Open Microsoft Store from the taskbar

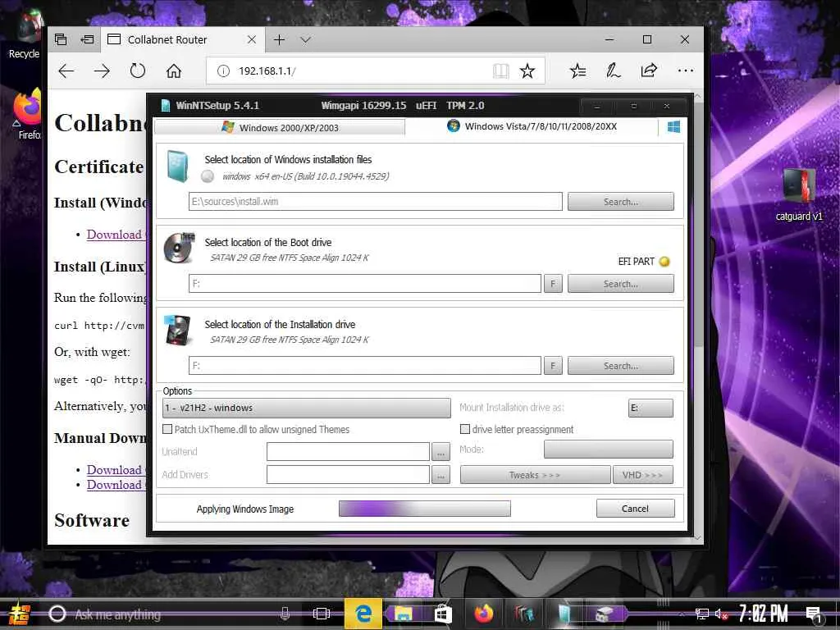click(x=442, y=614)
